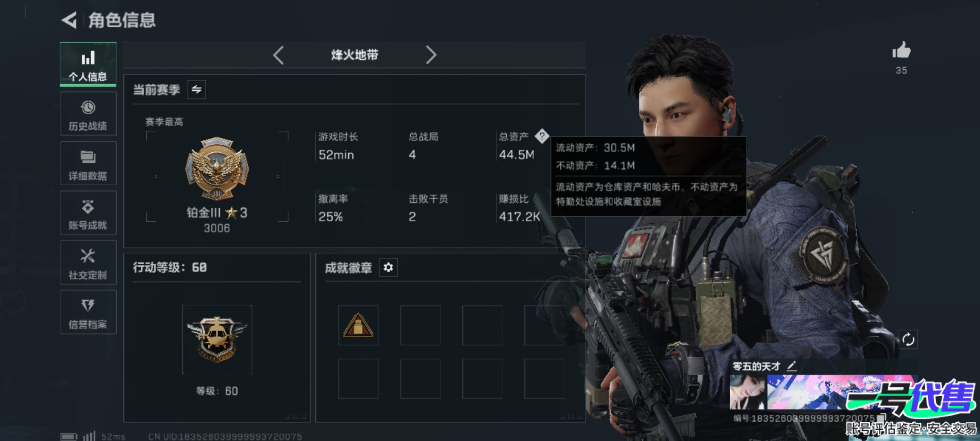
Task: Click the 总资产 question mark info icon
Action: (x=542, y=136)
